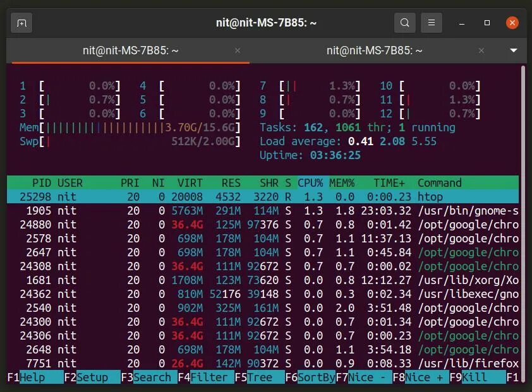Viewport: 532px width, 392px height.
Task: Open F6 SortBy in htop
Action: [310, 377]
